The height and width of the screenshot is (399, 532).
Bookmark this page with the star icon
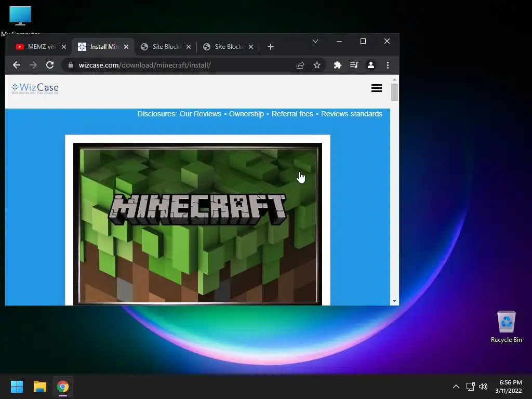pos(317,65)
